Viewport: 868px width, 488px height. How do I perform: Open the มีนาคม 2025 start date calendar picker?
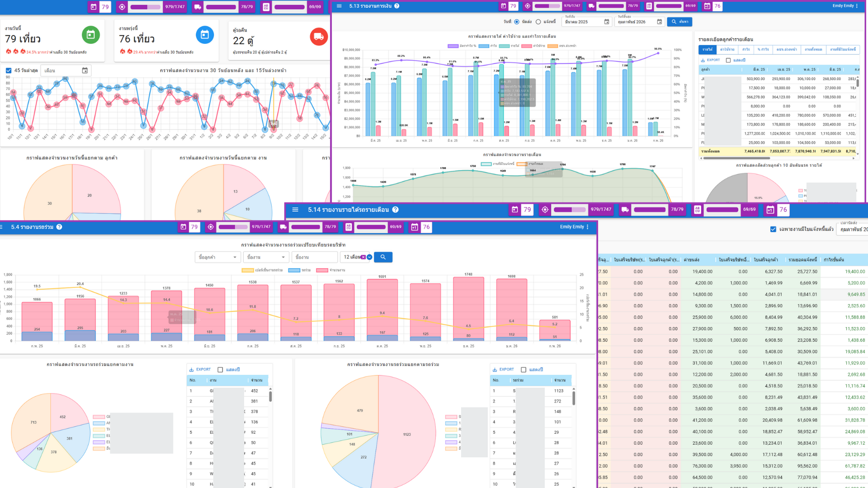pyautogui.click(x=607, y=22)
